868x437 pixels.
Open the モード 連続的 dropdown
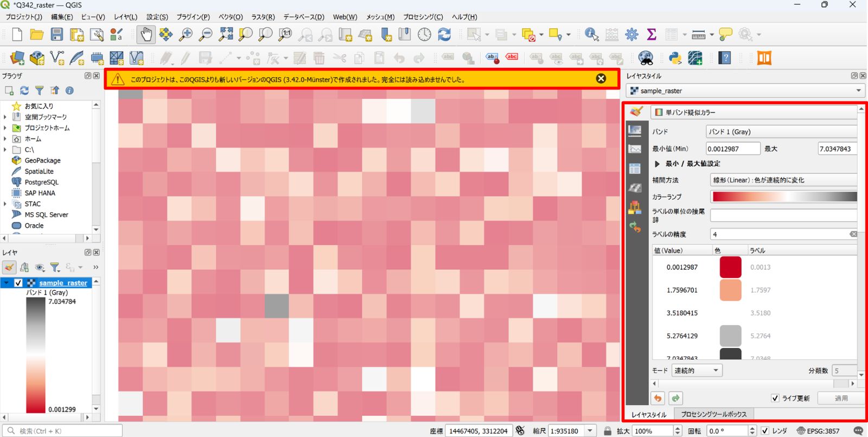697,371
